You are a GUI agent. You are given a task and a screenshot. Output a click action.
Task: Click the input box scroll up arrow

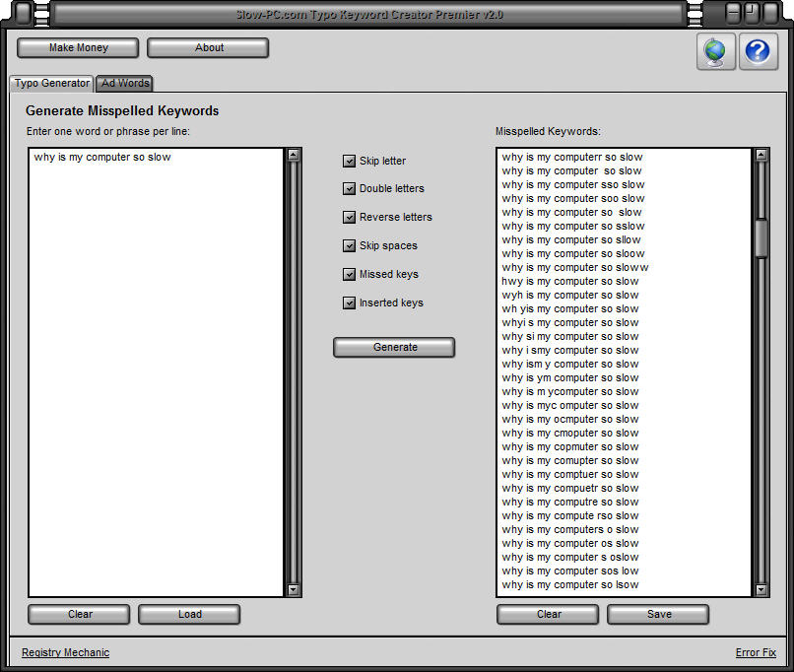click(x=294, y=155)
